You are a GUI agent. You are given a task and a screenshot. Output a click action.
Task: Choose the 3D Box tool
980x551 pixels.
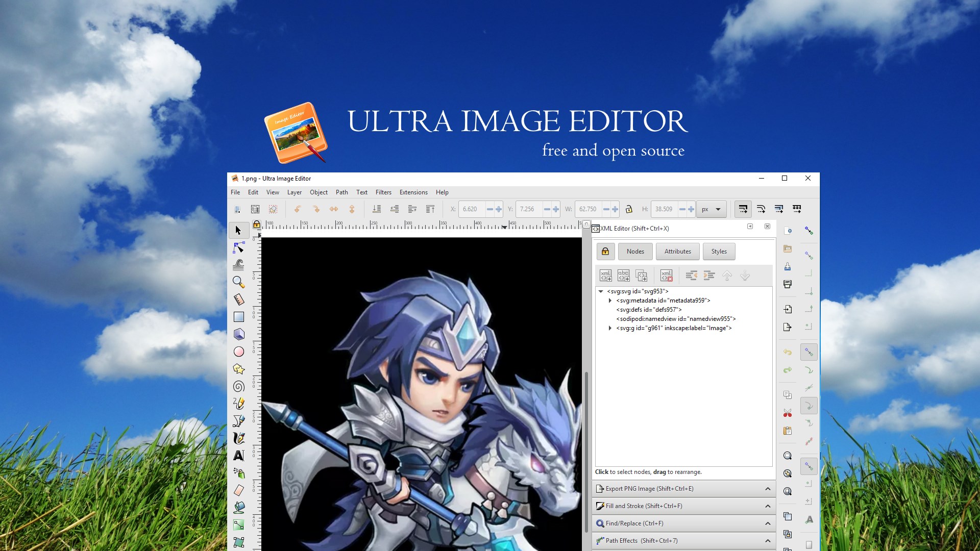[x=238, y=334]
